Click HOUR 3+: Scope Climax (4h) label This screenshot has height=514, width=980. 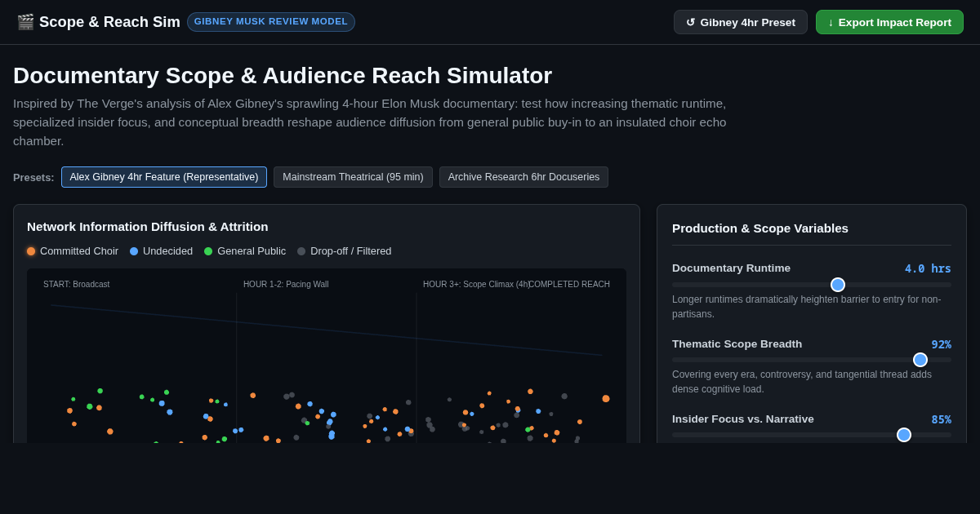pos(476,285)
